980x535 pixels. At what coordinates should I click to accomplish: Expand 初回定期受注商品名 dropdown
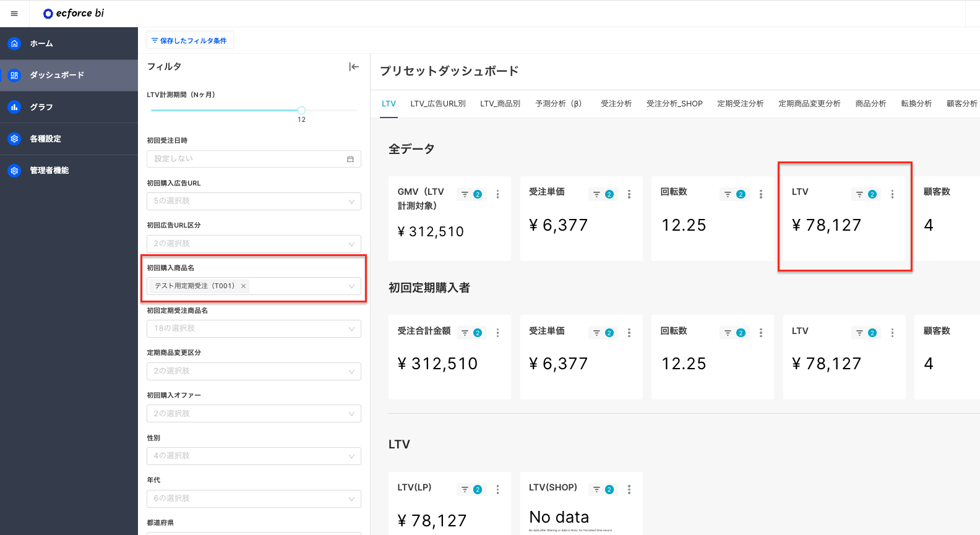(x=254, y=328)
